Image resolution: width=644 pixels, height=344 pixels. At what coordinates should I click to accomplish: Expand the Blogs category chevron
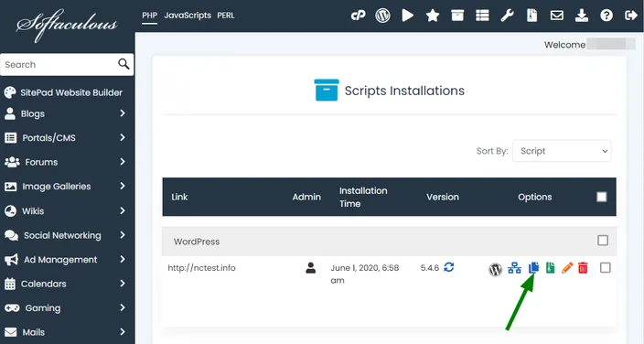tap(123, 113)
